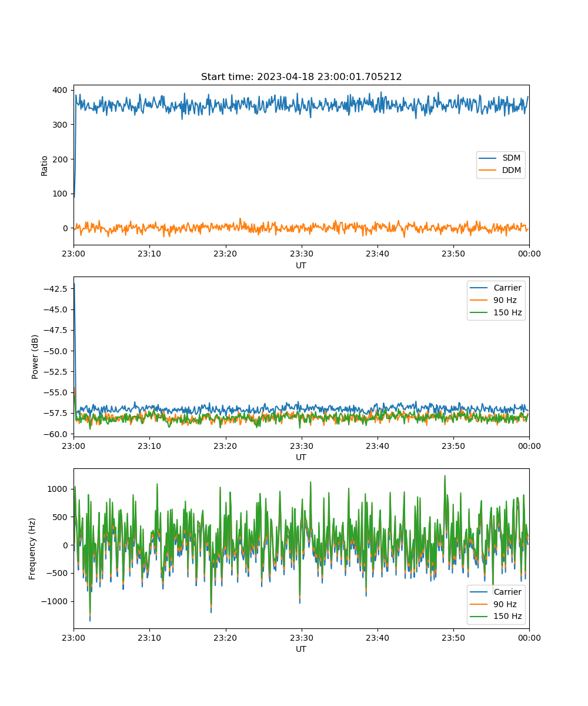Click the −60.0 tick on Power axis
The image size is (588, 706).
point(56,434)
